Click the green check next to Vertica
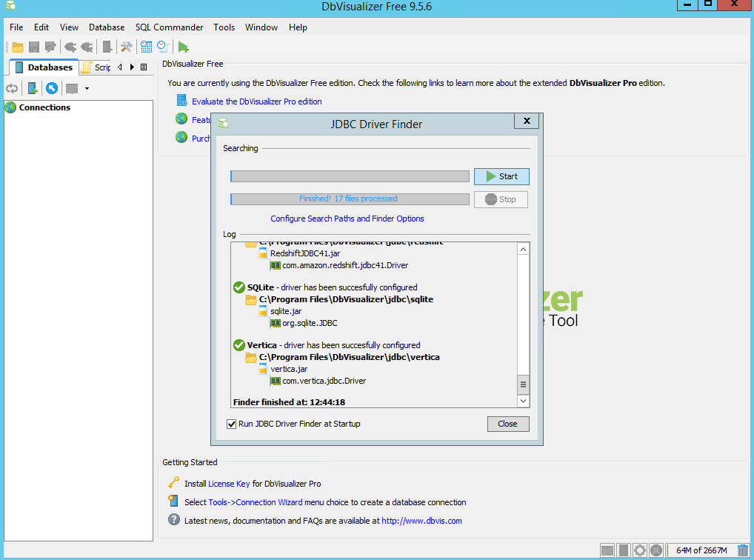 point(239,345)
